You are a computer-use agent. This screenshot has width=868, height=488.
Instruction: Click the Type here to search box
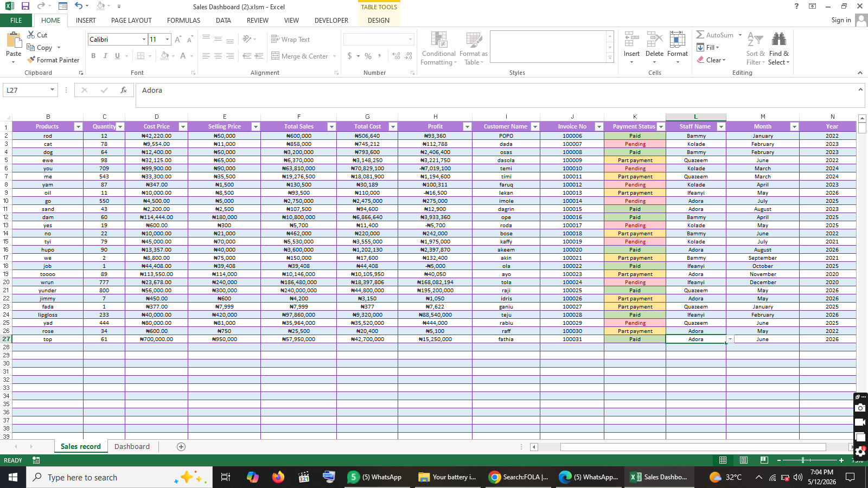pos(119,477)
